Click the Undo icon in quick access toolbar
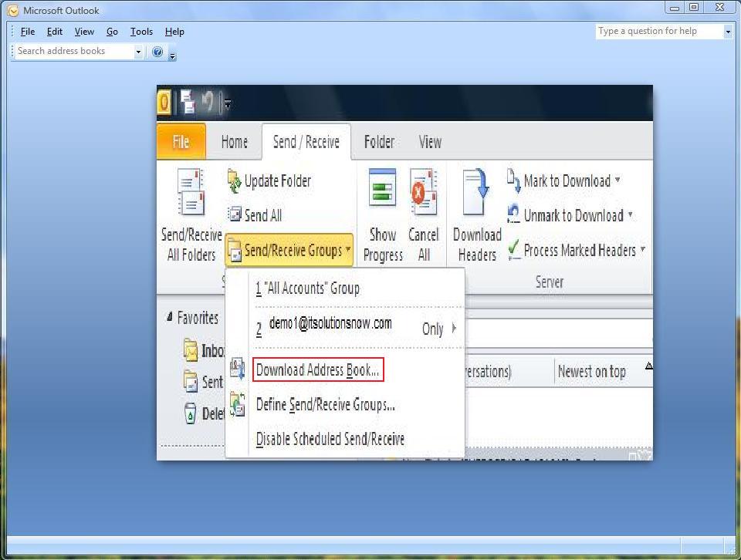This screenshot has height=560, width=741. click(x=208, y=101)
